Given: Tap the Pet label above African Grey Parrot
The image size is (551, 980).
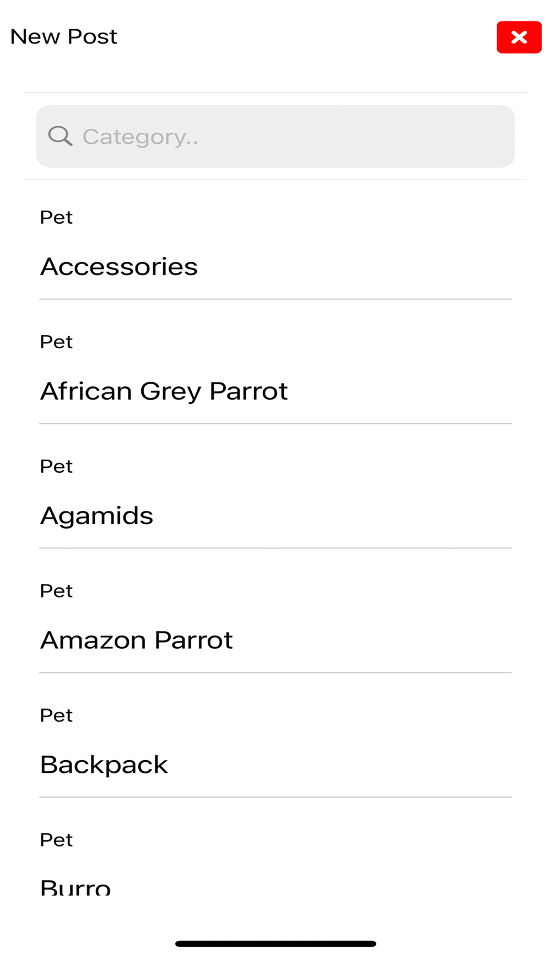Looking at the screenshot, I should coord(56,342).
